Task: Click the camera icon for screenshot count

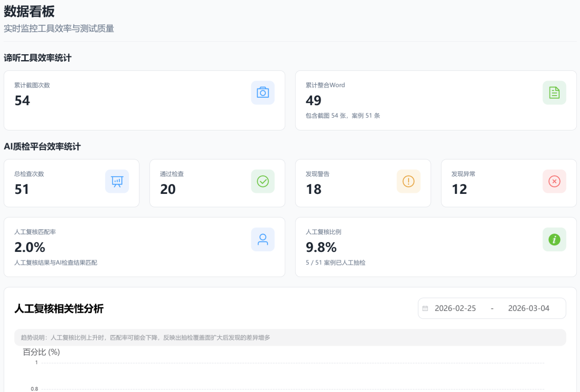Action: pyautogui.click(x=263, y=92)
